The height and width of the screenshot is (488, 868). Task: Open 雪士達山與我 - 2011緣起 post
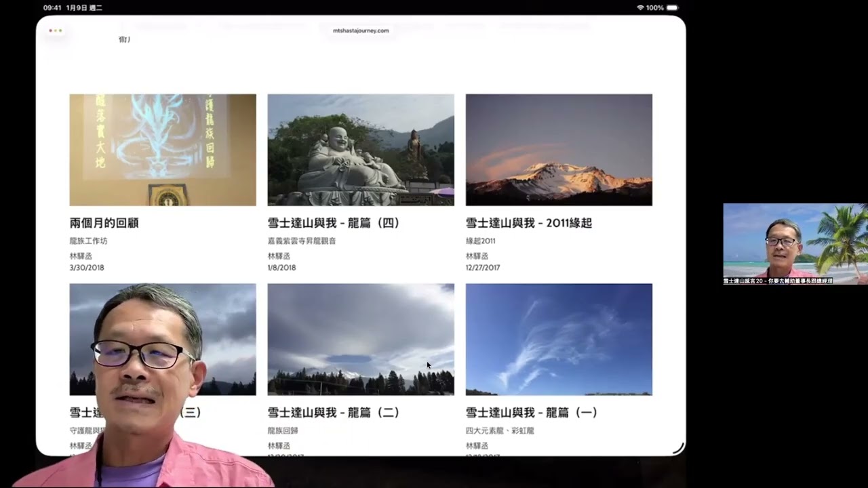point(529,223)
